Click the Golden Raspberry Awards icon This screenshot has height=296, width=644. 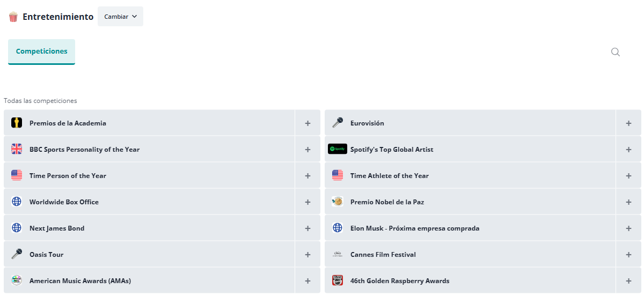(x=338, y=280)
